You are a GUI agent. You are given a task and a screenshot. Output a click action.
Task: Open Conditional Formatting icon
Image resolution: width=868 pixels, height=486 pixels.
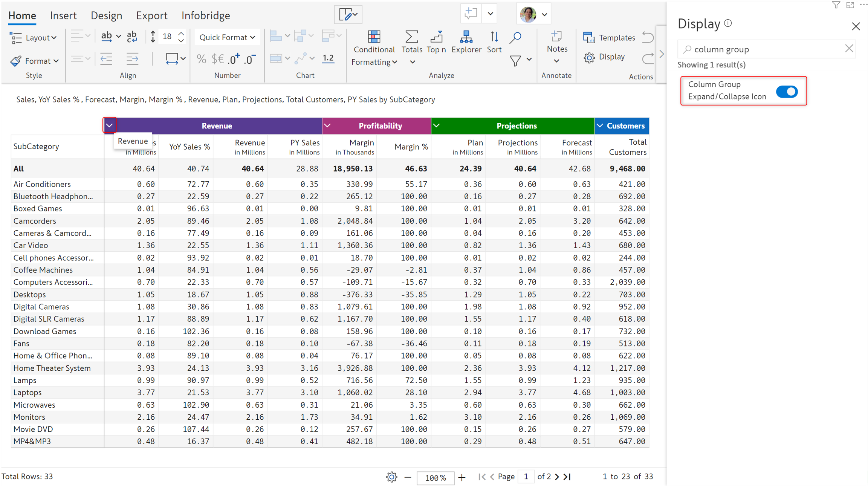click(x=373, y=37)
